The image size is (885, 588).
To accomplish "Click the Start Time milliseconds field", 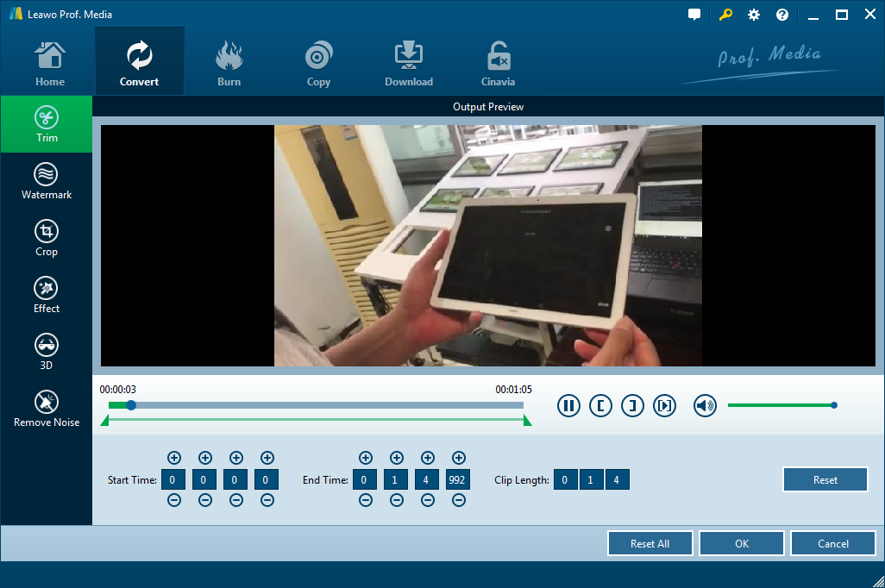I will 267,479.
